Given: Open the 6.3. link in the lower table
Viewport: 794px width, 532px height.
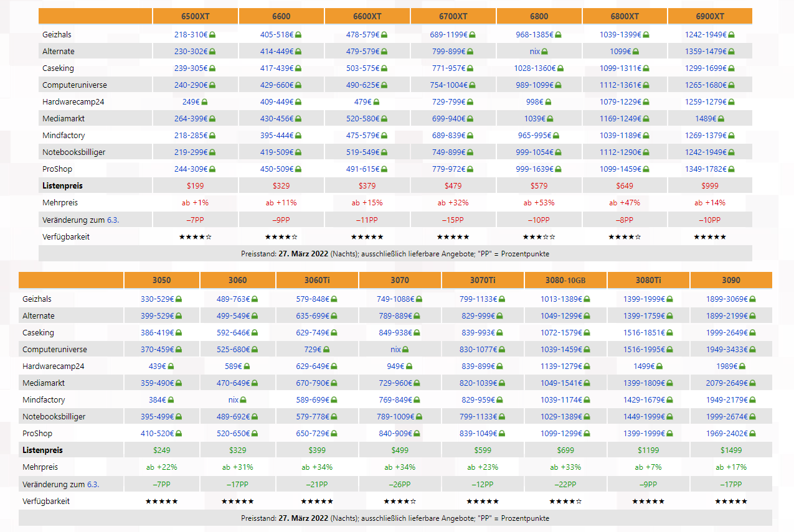Looking at the screenshot, I should point(92,484).
